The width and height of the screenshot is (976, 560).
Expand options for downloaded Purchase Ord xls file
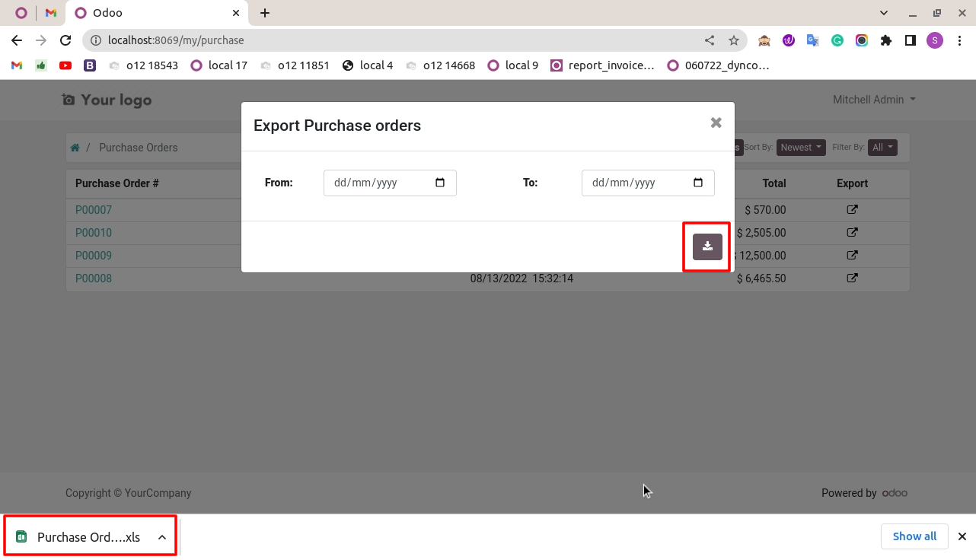click(x=162, y=537)
